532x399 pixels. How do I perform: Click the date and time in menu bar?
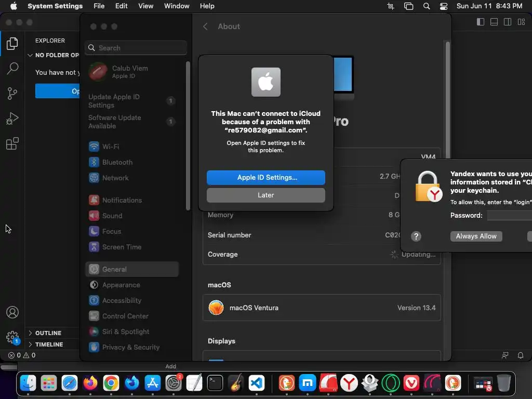click(x=489, y=6)
